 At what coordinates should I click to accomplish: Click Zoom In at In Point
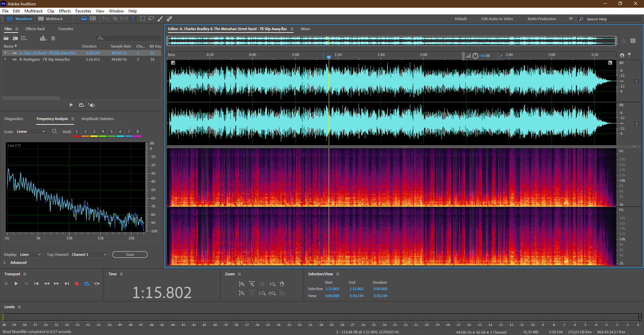click(262, 293)
